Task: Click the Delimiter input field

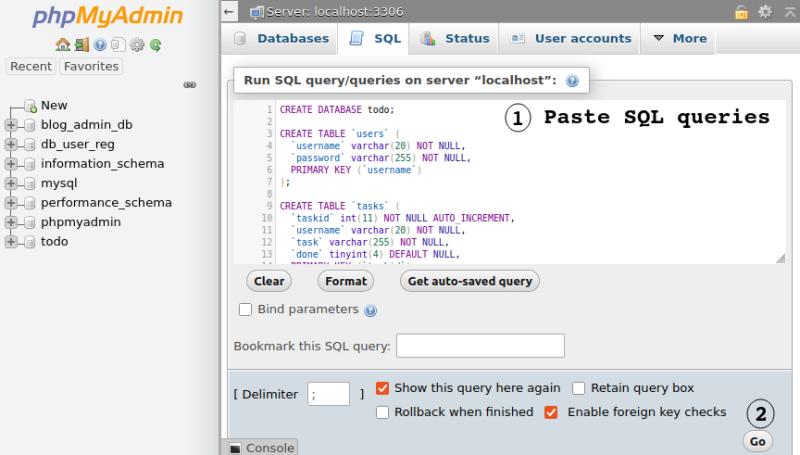Action: (x=329, y=394)
